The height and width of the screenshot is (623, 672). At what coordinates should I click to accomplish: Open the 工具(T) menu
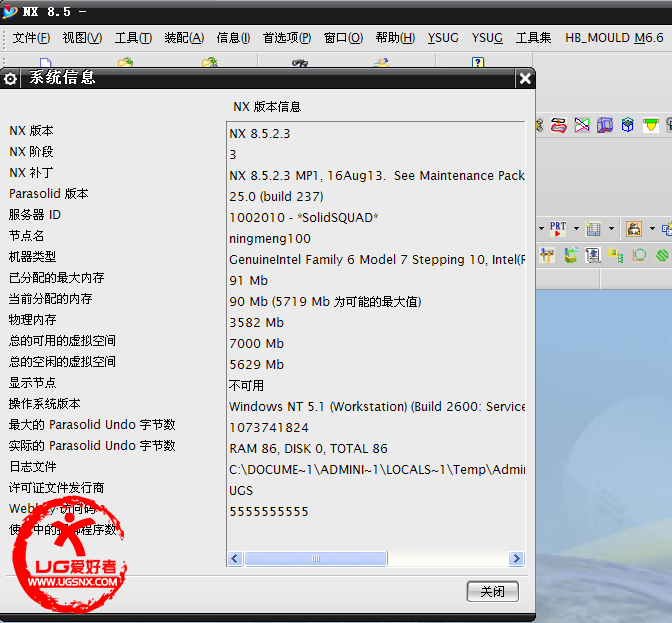tap(133, 38)
